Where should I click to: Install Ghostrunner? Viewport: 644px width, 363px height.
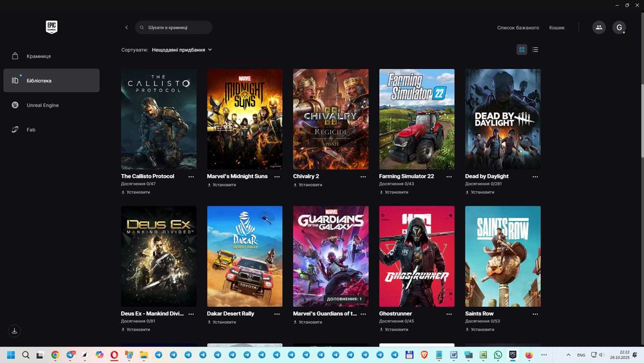click(394, 329)
